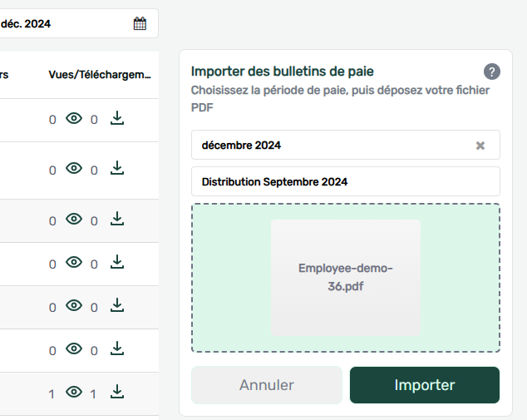Click download icon in row showing 1 download
Image resolution: width=527 pixels, height=420 pixels.
tap(117, 393)
